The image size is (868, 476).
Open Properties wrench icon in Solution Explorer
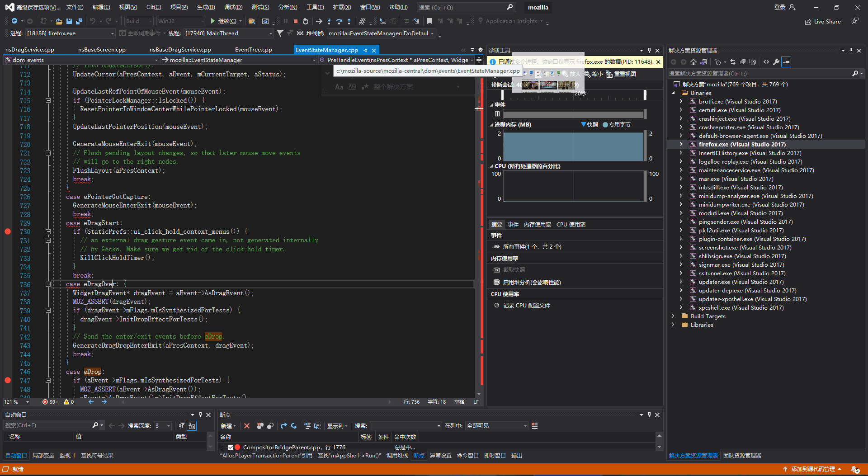point(776,62)
